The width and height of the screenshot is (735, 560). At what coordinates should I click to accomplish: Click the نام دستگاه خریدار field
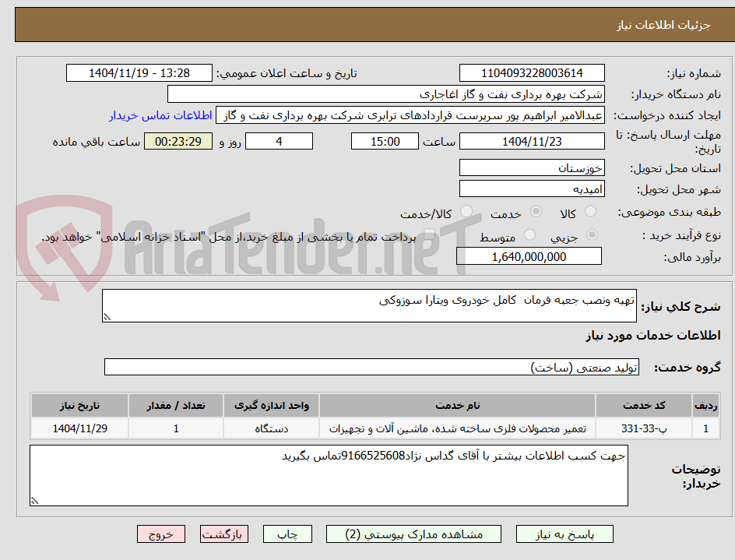click(x=385, y=94)
